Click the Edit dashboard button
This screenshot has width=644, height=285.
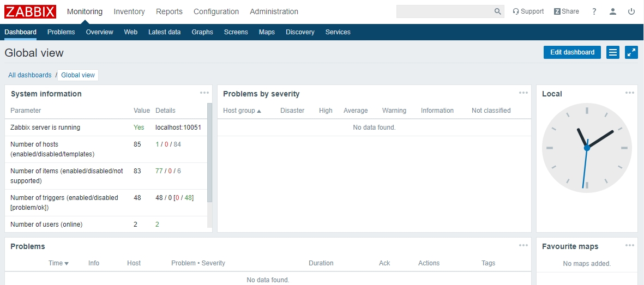(572, 52)
